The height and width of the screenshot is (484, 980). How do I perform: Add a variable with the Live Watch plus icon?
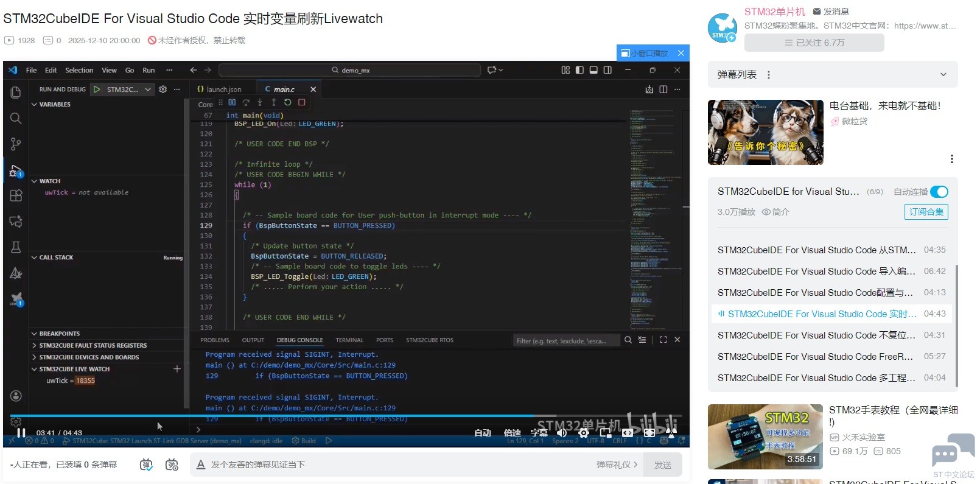point(177,369)
